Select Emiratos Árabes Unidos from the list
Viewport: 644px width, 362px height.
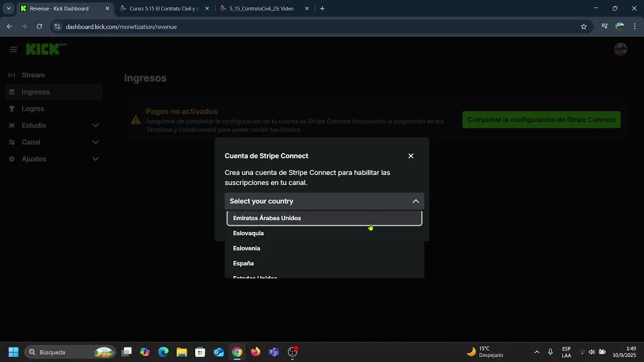click(325, 218)
